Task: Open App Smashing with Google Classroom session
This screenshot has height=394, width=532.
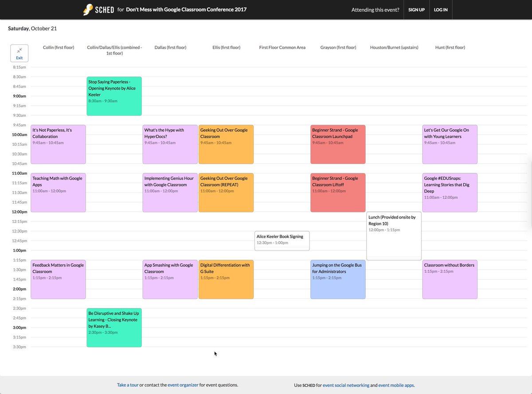Action: (x=170, y=280)
